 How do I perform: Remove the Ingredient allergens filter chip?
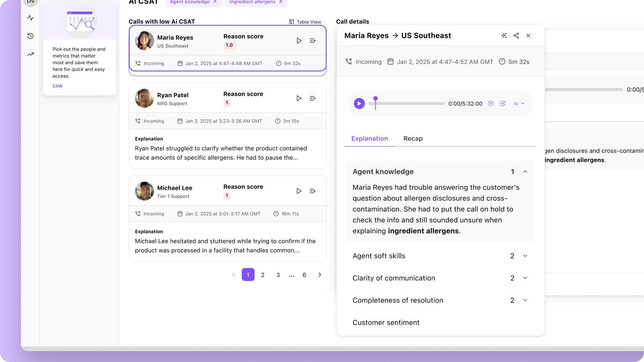pos(280,2)
